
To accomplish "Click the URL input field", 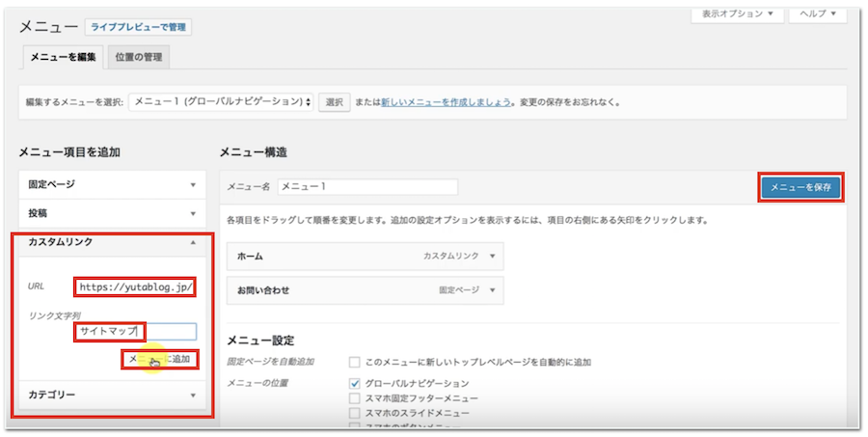I will [136, 287].
